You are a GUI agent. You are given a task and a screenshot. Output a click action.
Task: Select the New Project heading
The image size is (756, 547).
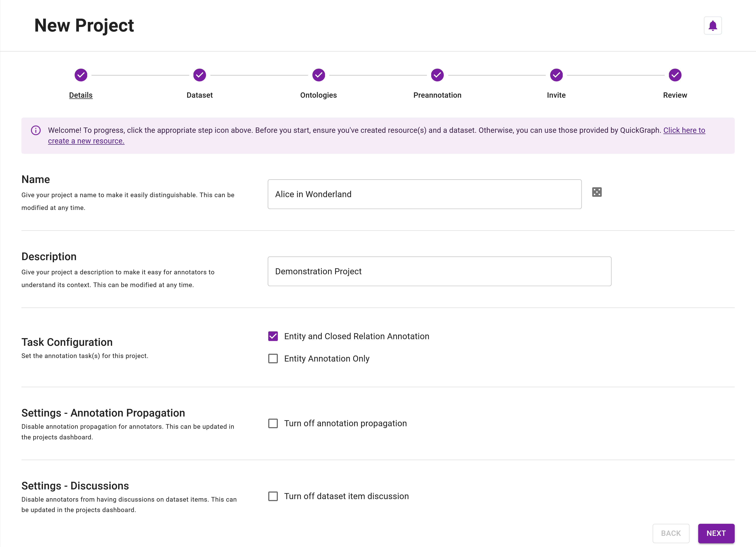[84, 25]
